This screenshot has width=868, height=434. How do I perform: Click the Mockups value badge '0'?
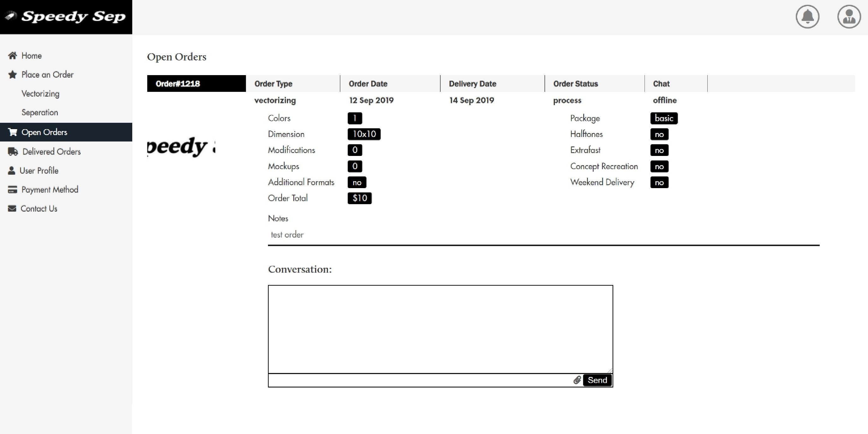click(354, 166)
